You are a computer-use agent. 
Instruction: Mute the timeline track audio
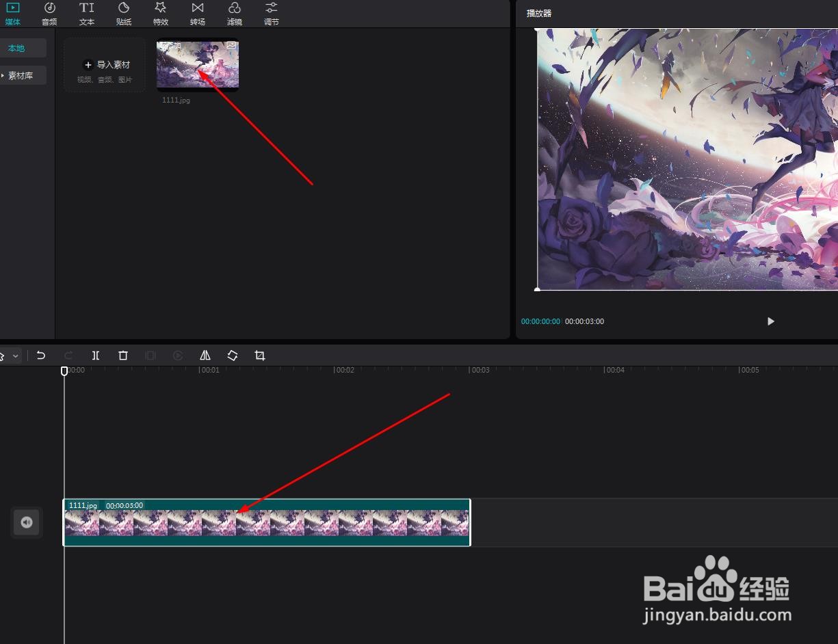pos(27,522)
